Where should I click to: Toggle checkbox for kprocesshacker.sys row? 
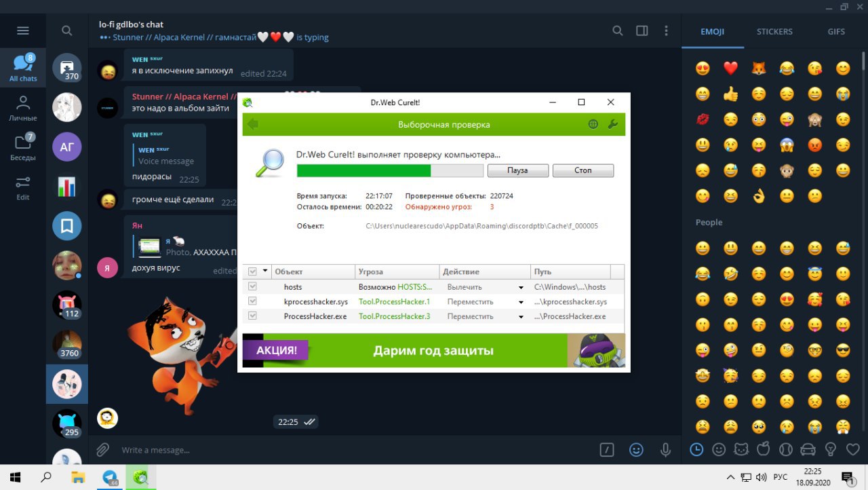point(253,301)
